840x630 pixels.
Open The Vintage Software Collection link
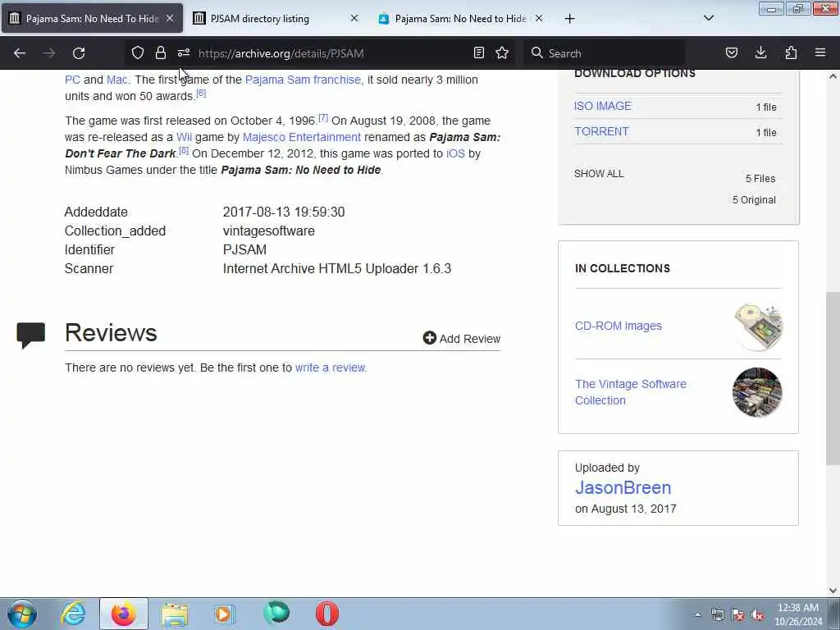631,392
